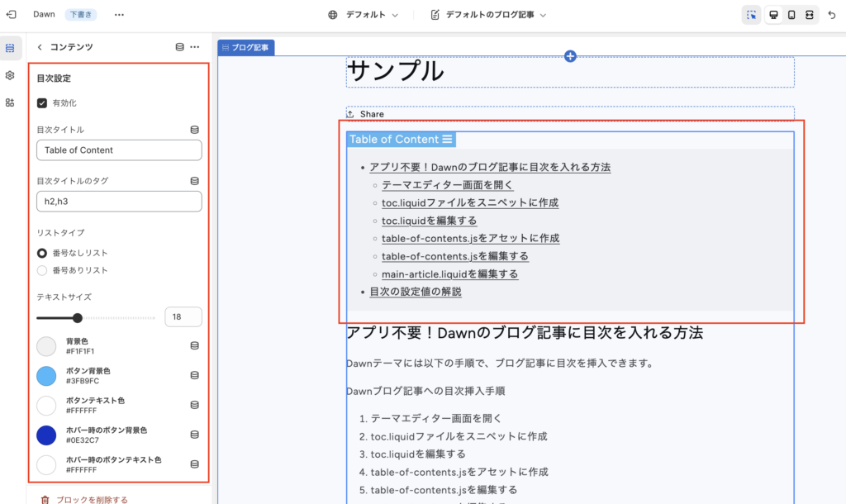Screen dimensions: 846x504
Task: Select the 番号なしリスト radio button
Action: 42,253
